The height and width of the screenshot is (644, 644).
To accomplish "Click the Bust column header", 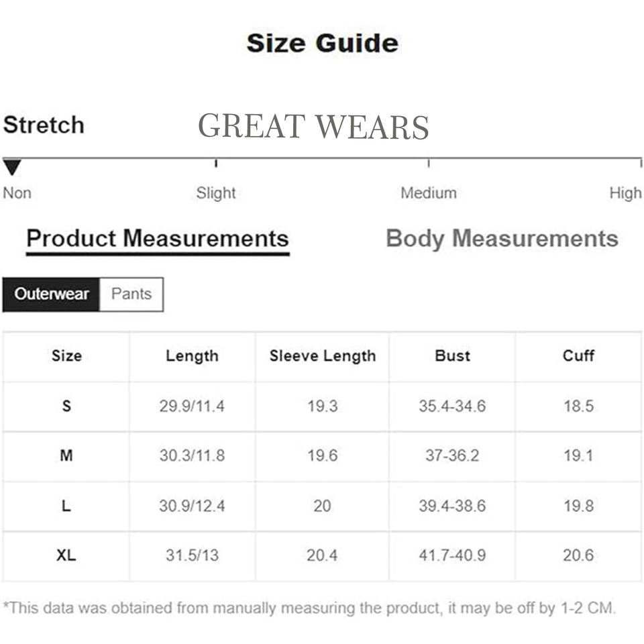I will (452, 356).
